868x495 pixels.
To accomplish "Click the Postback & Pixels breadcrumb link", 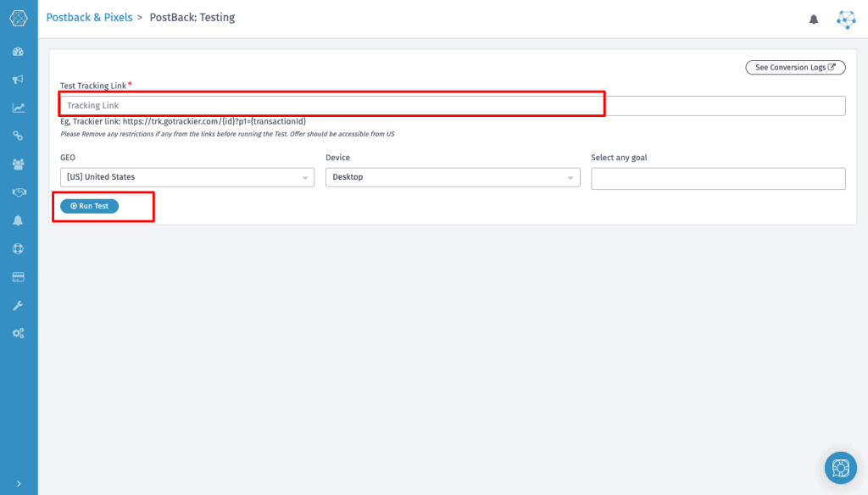I will click(x=89, y=18).
